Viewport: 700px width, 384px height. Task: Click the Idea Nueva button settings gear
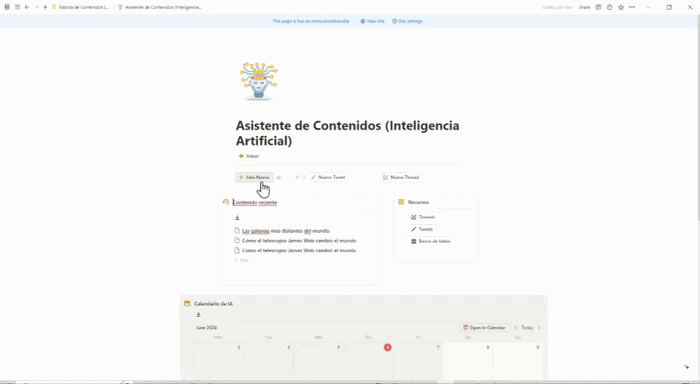click(279, 177)
